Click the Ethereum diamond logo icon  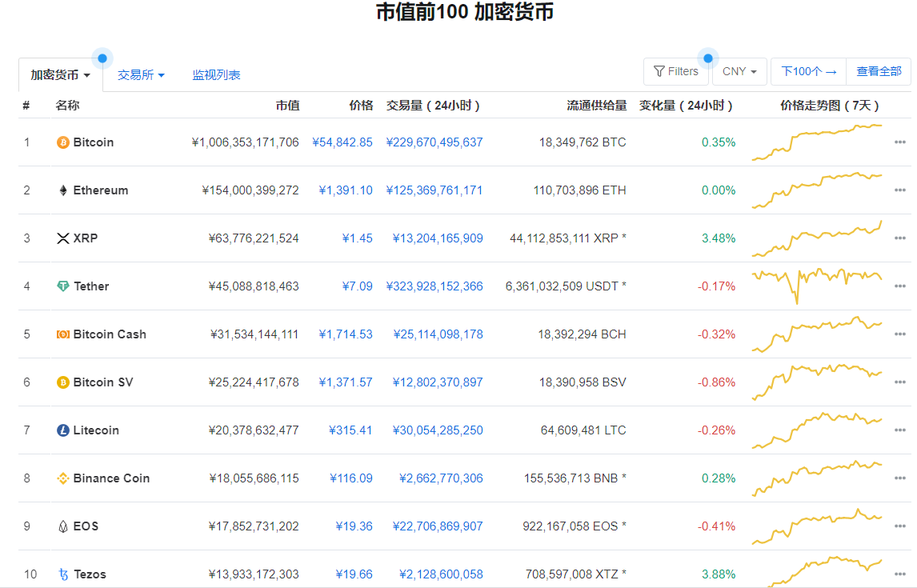(62, 190)
